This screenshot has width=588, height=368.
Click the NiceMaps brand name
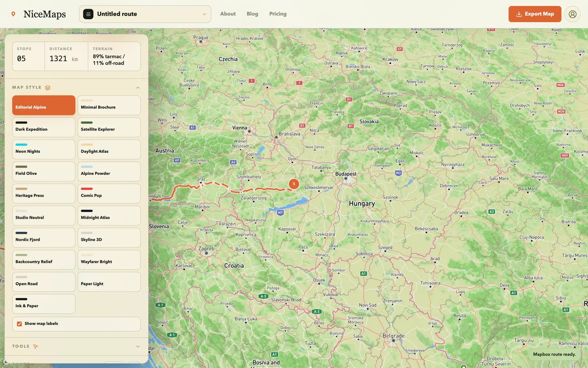point(45,14)
